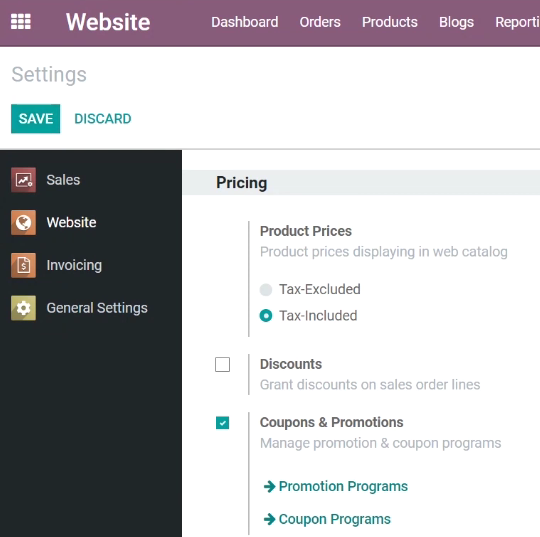
Task: Open the Coupon Programs link
Action: [x=335, y=519]
